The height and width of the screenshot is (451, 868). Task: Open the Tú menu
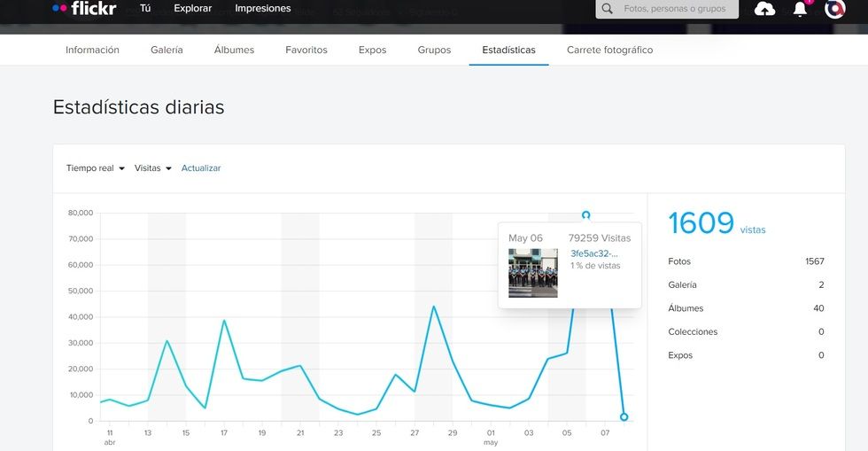coord(145,9)
